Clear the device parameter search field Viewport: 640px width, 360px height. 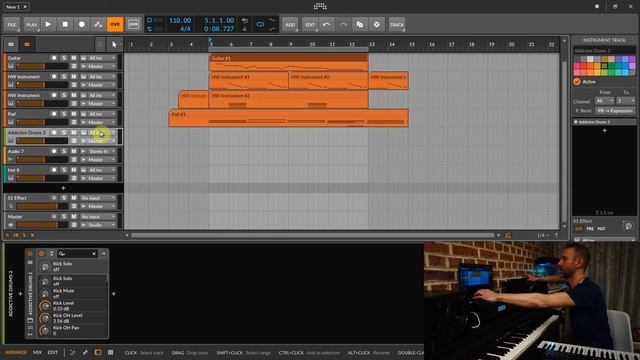(94, 254)
